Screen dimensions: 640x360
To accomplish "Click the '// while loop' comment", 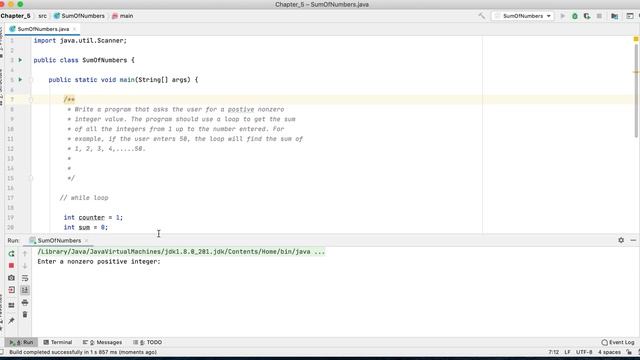I will 84,198.
